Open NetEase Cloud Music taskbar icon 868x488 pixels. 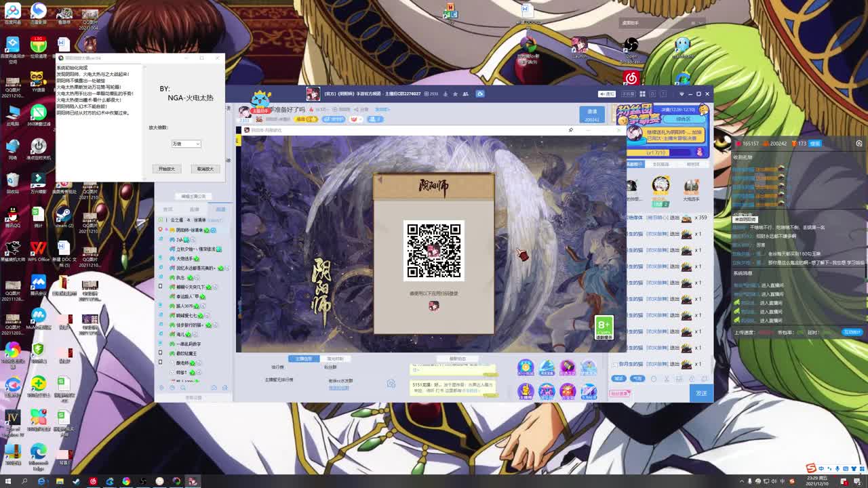pos(93,481)
